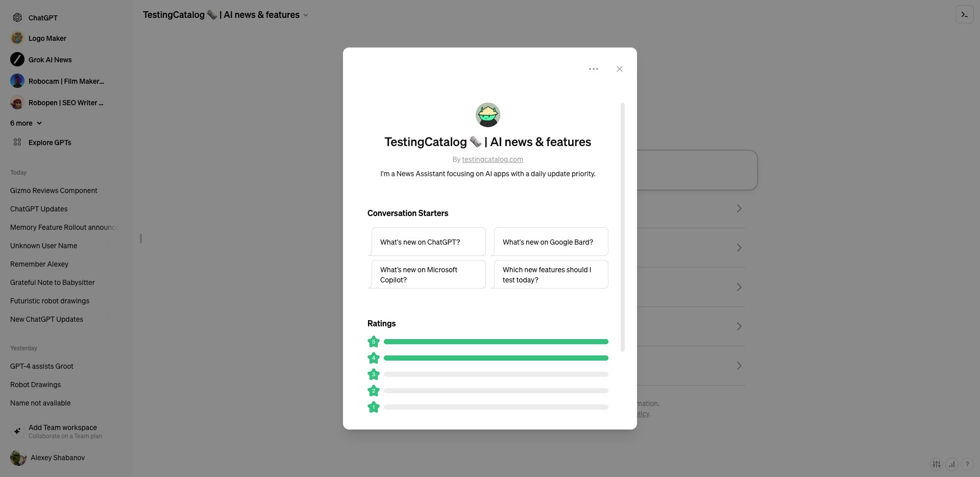Open the bar chart icon bottom-right

pyautogui.click(x=952, y=464)
